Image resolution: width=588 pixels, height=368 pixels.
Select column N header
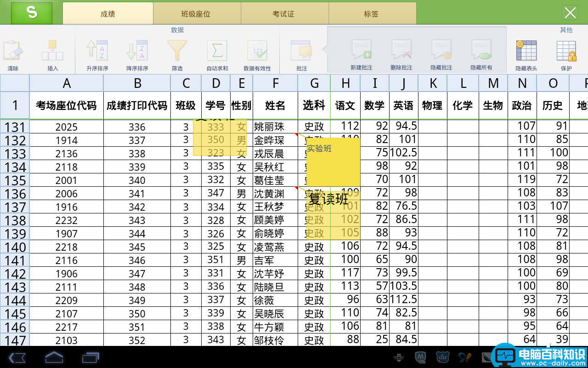522,83
